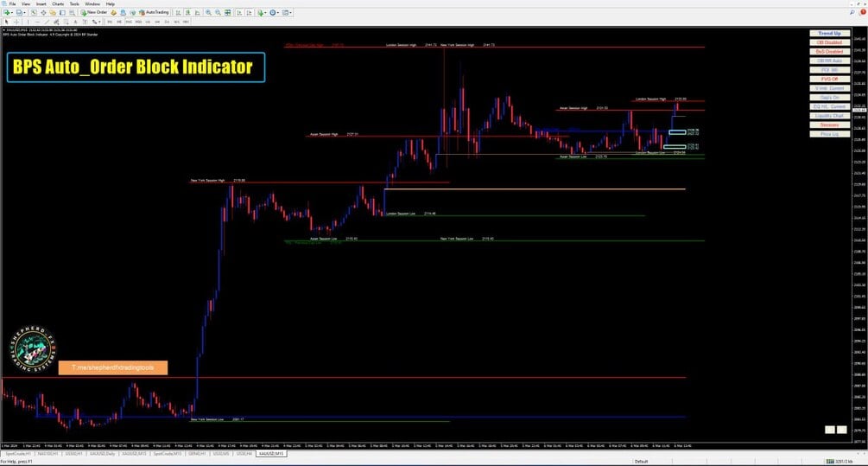Open the Navigator folder-star icon
Image resolution: width=868 pixels, height=466 pixels.
53,12
